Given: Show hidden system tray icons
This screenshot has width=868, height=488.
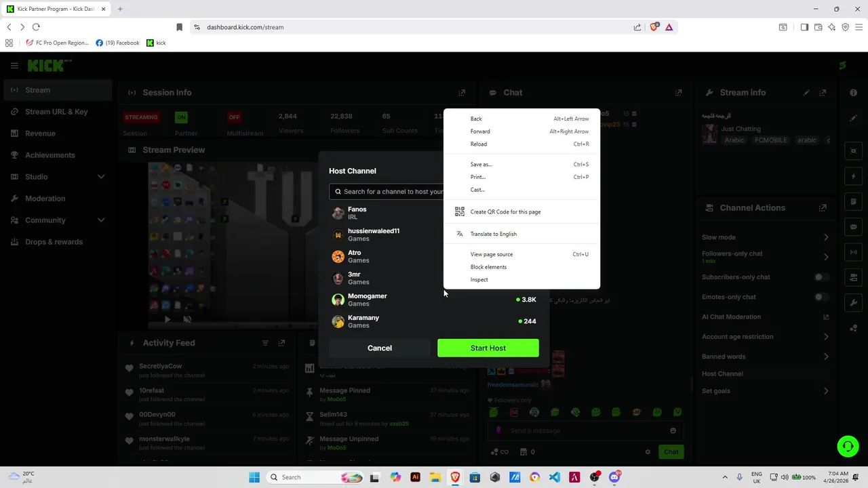Looking at the screenshot, I should pyautogui.click(x=724, y=477).
